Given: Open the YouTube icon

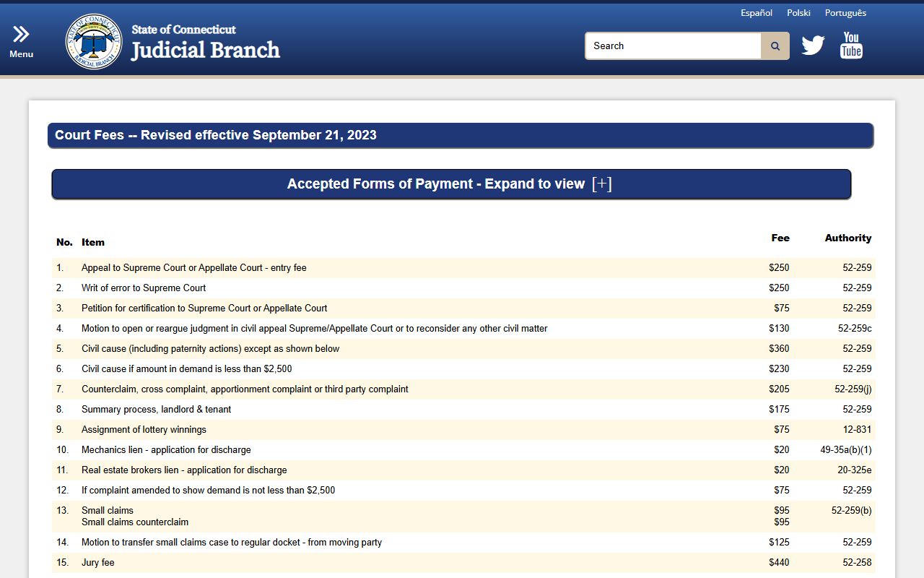Looking at the screenshot, I should [x=851, y=45].
